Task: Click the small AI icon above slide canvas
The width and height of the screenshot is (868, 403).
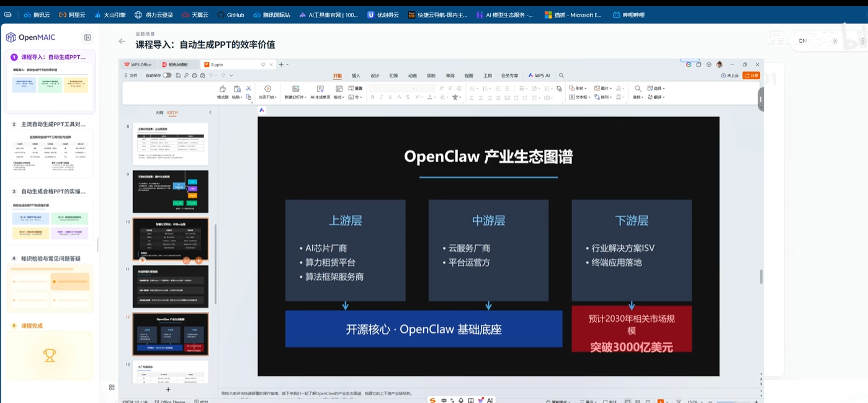Action: coord(262,110)
